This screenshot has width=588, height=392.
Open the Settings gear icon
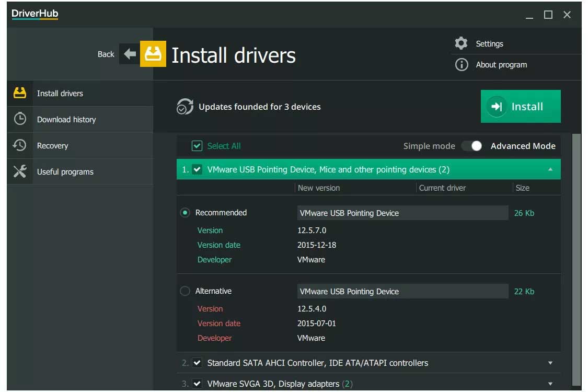(x=461, y=43)
